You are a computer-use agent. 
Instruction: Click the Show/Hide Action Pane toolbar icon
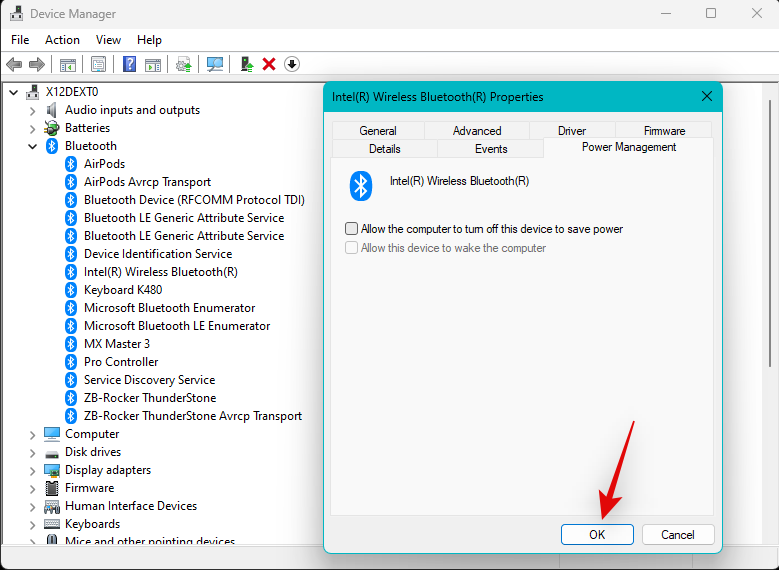pos(153,65)
